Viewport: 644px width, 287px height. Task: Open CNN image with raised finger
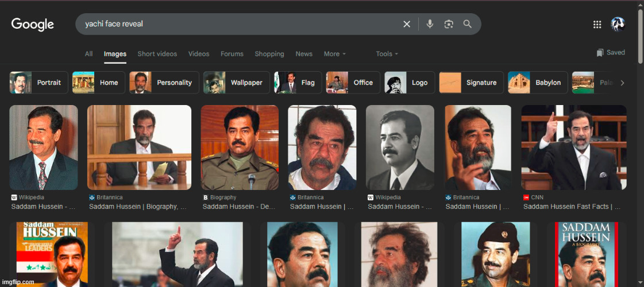(574, 148)
